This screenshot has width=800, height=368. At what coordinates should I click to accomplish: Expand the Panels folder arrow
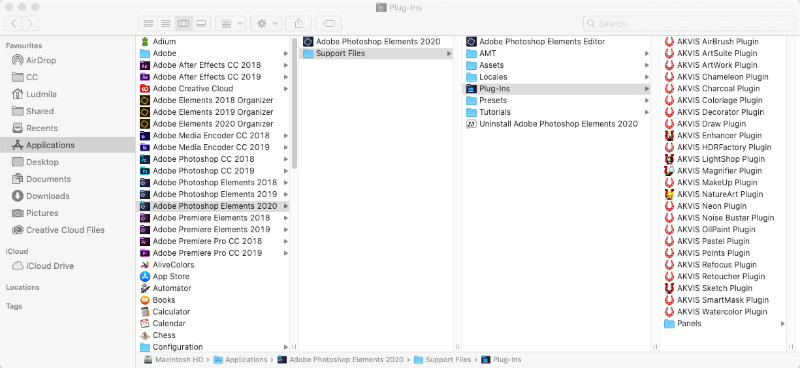click(783, 323)
